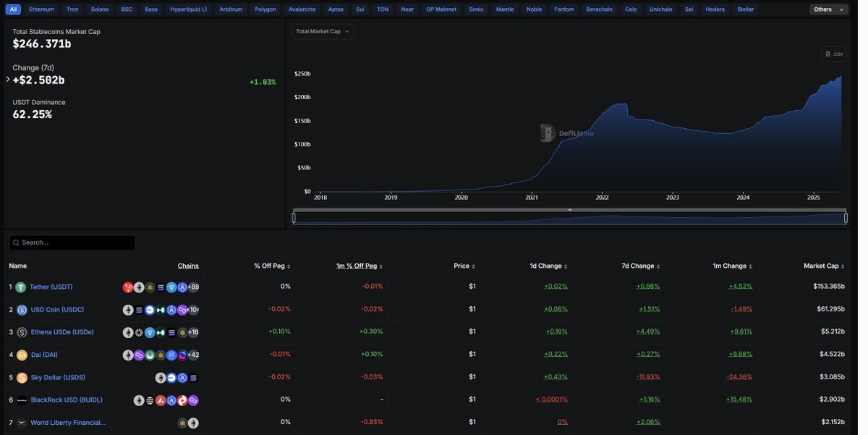
Task: Open the Dai (DAI) link
Action: click(44, 355)
